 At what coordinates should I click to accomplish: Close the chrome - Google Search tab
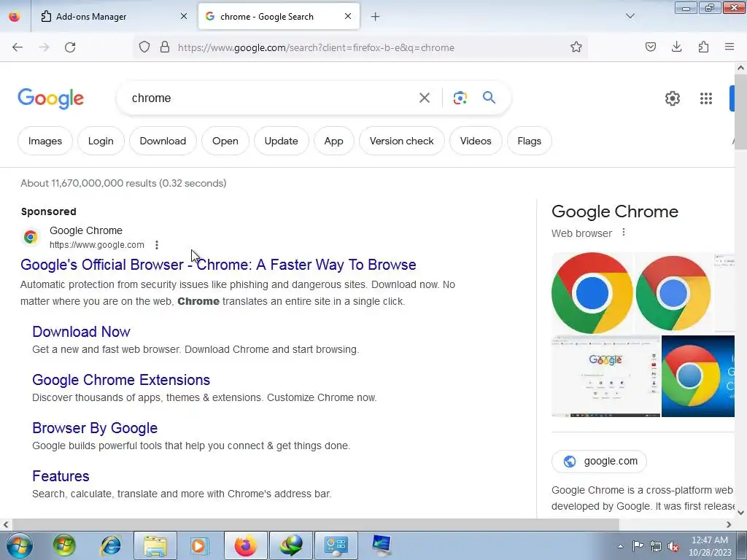pyautogui.click(x=348, y=16)
